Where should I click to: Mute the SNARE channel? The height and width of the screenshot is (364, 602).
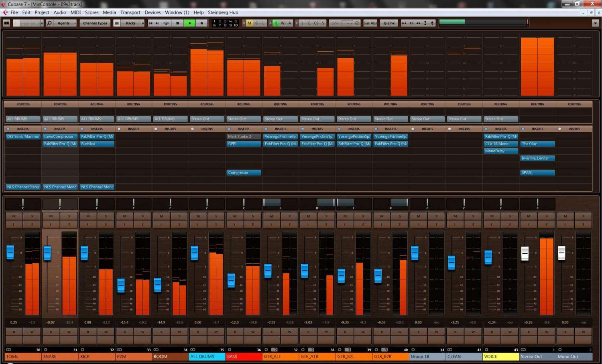(x=51, y=216)
